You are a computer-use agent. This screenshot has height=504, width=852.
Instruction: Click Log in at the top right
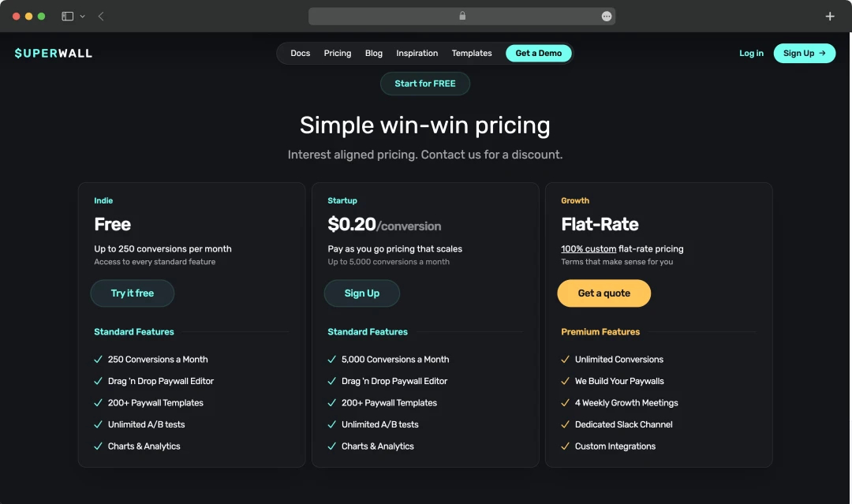coord(751,53)
